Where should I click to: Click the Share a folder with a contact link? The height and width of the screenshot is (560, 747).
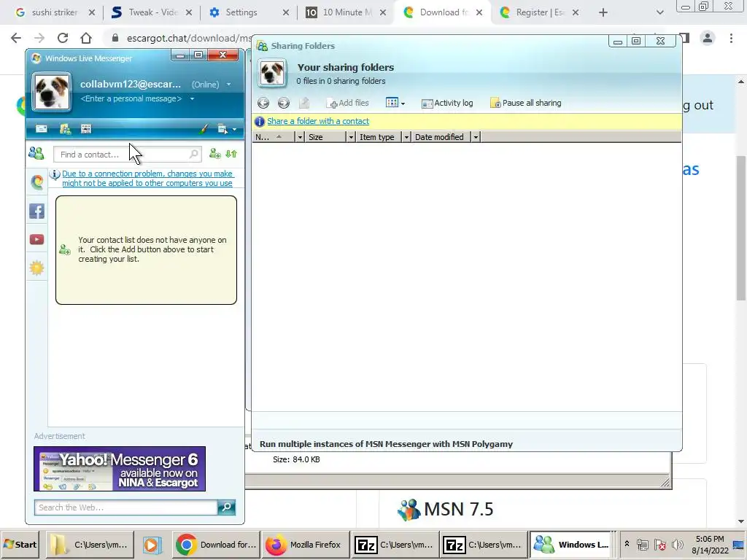point(318,121)
